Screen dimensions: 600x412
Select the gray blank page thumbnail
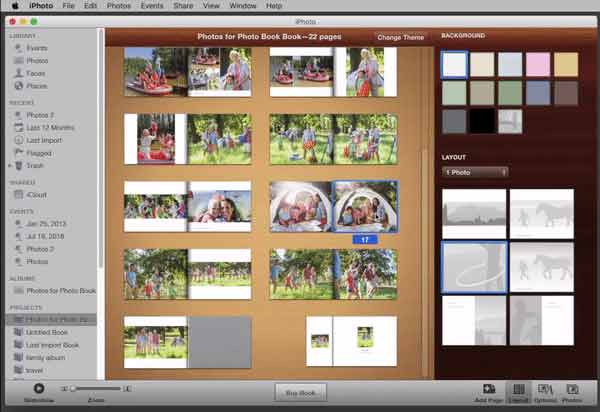point(219,342)
